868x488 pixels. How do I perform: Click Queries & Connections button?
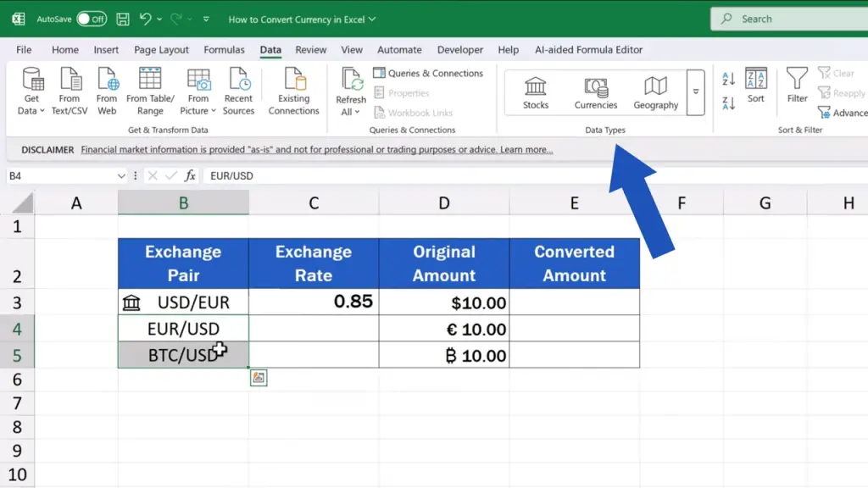(x=428, y=74)
